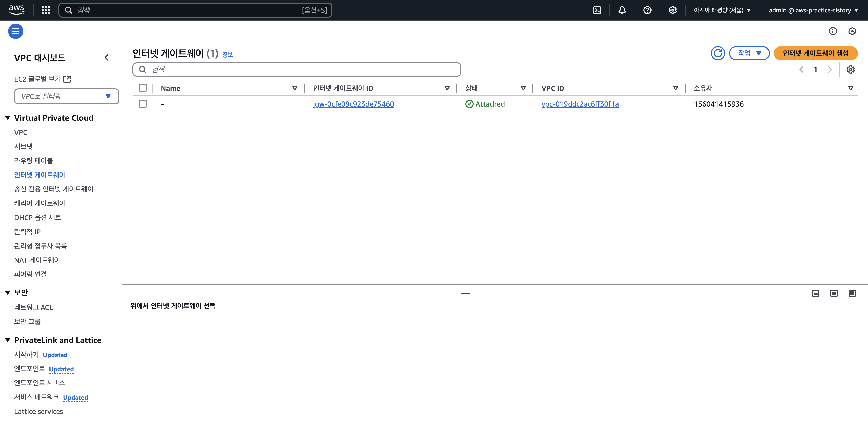Click the help question mark icon
The width and height of the screenshot is (868, 421).
(647, 10)
